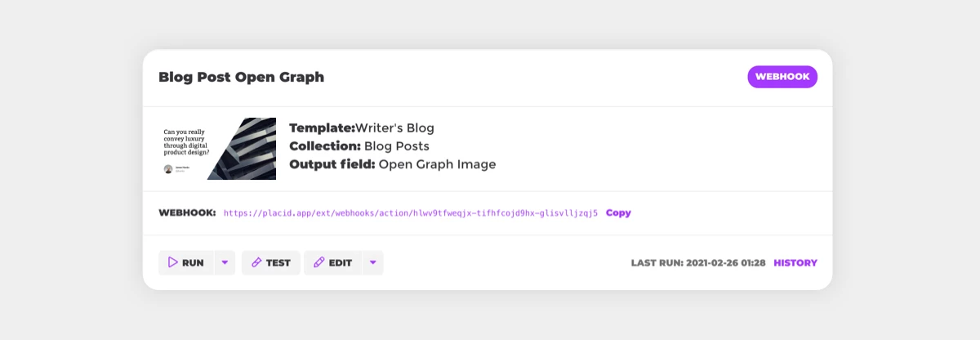Viewport: 980px width, 340px height.
Task: Click the Blog Post Open Graph title
Action: (x=241, y=77)
